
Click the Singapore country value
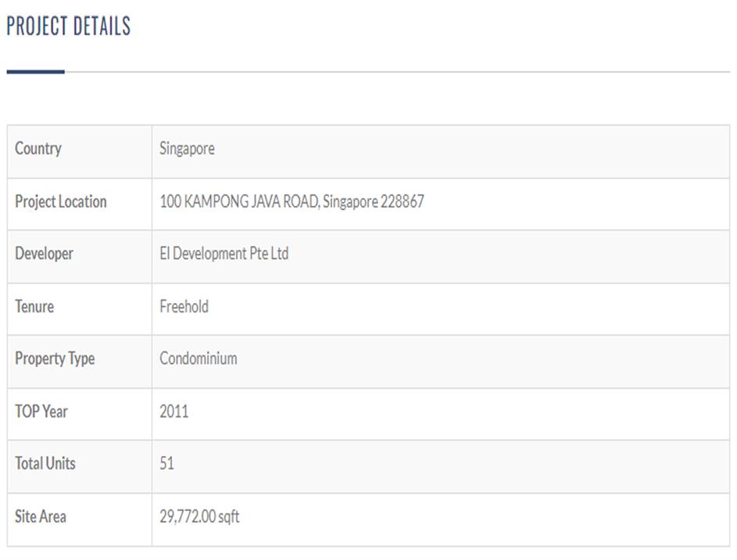click(187, 148)
